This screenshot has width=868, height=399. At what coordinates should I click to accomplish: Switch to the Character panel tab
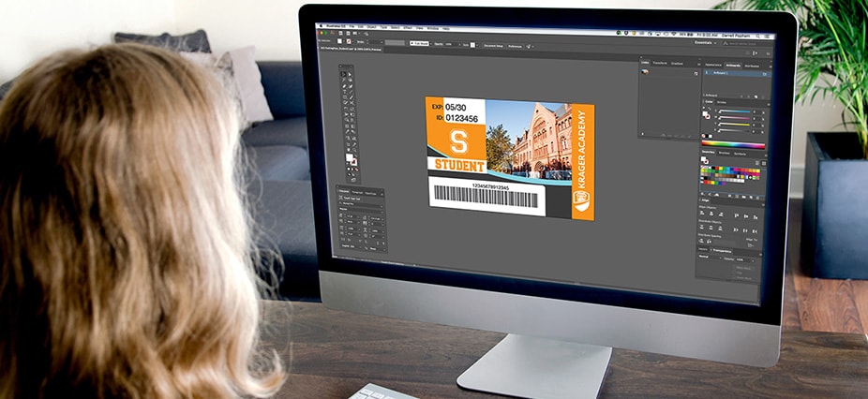coord(343,191)
